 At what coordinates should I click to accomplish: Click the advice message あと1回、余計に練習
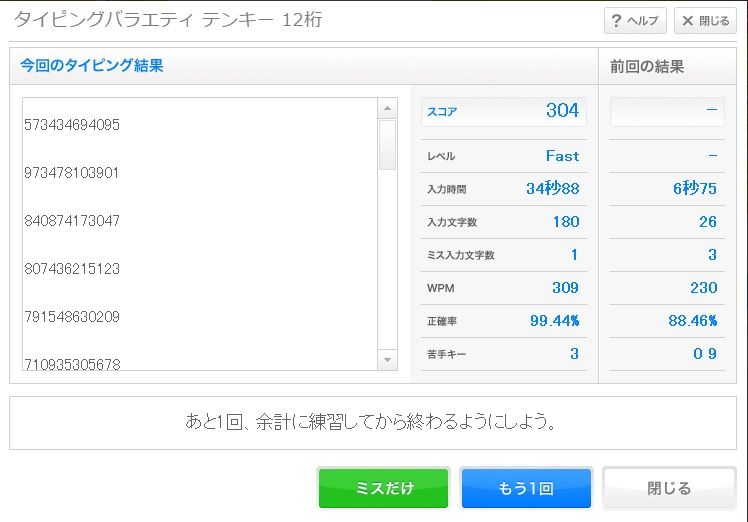pos(371,422)
